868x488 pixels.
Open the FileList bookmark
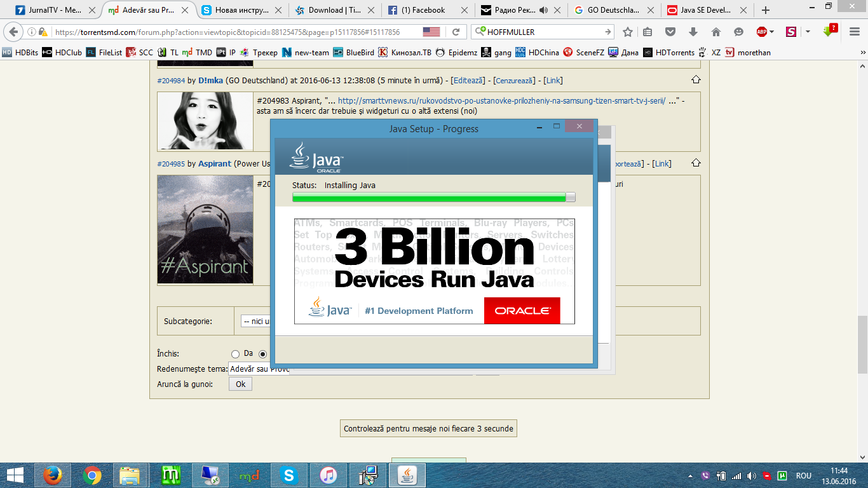click(104, 53)
